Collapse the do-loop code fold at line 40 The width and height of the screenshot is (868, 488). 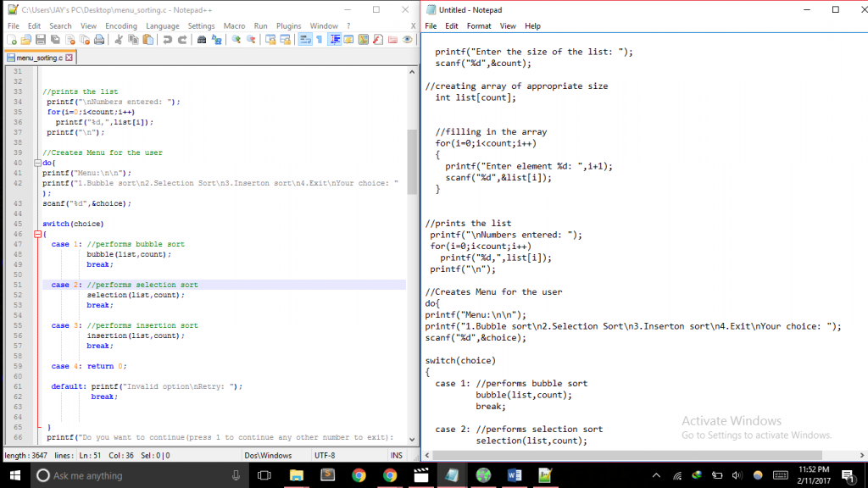coord(37,163)
